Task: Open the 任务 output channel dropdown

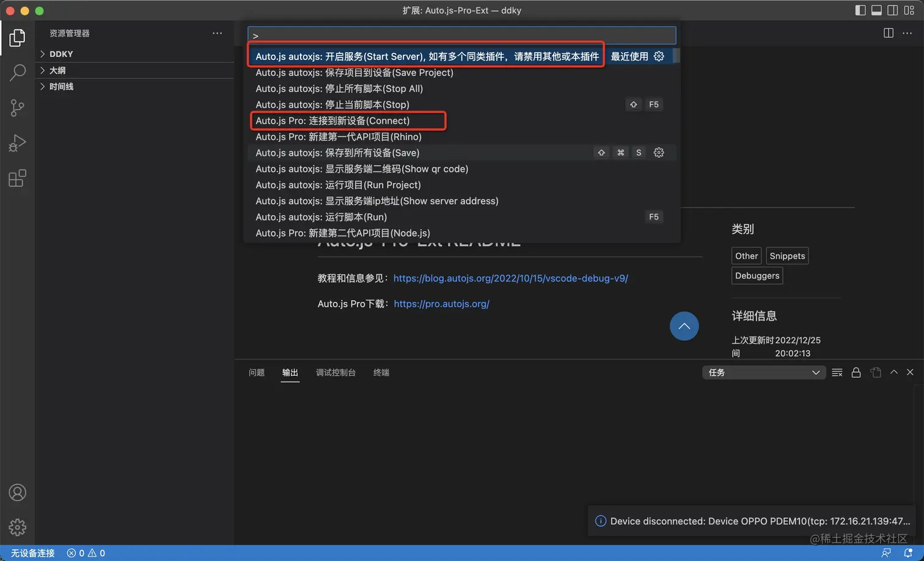Action: tap(764, 372)
